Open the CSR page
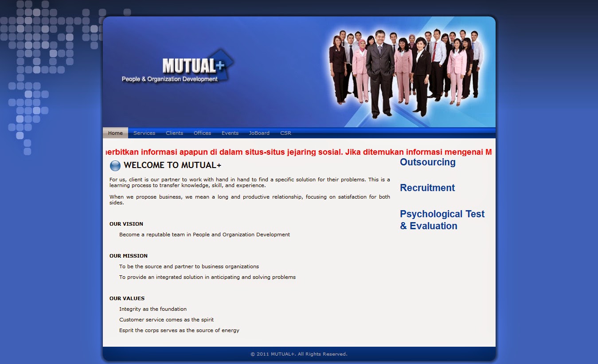598x364 pixels. [x=285, y=133]
